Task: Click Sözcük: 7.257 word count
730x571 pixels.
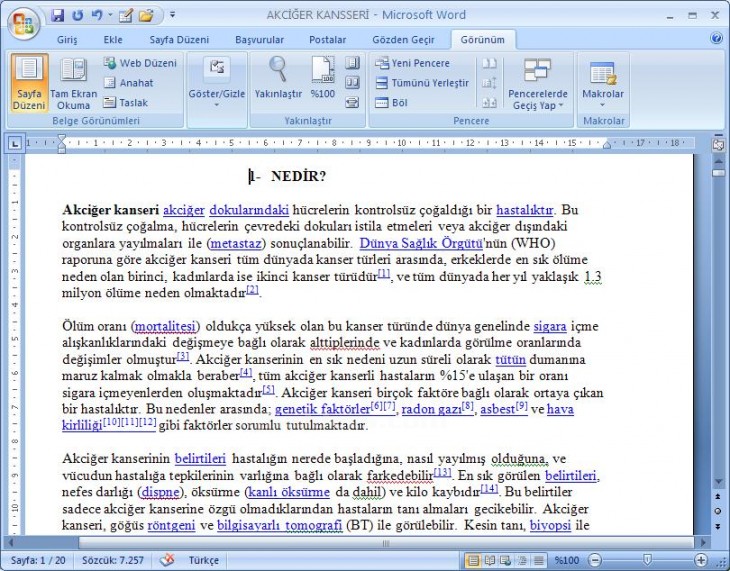Action: pos(113,560)
